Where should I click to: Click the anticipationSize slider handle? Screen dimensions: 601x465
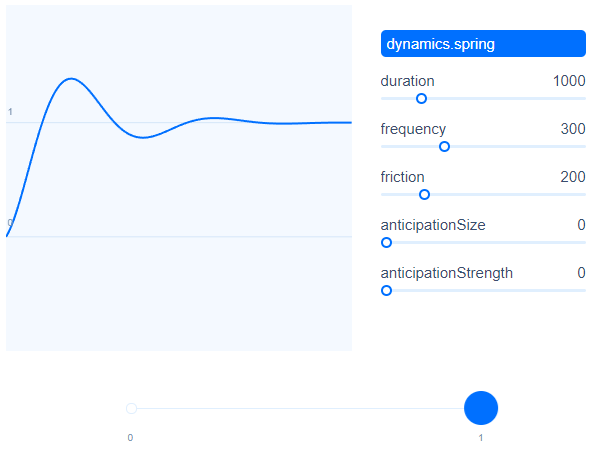386,242
